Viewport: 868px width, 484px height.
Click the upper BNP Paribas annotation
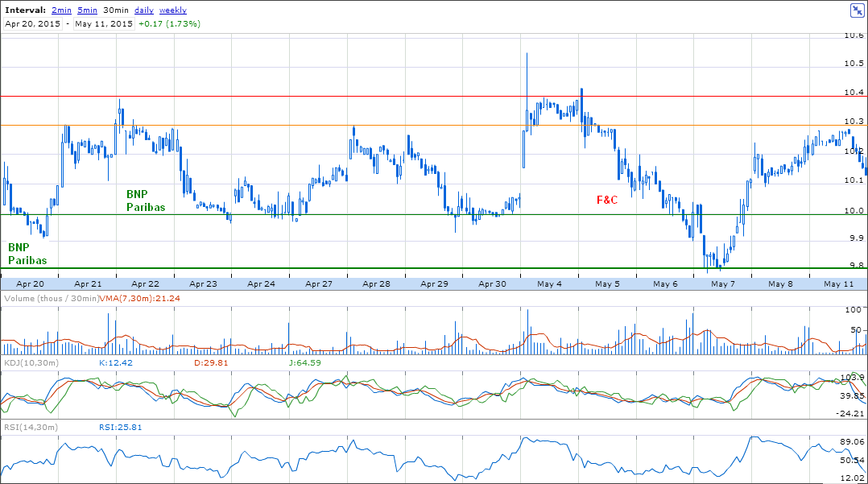[x=145, y=201]
